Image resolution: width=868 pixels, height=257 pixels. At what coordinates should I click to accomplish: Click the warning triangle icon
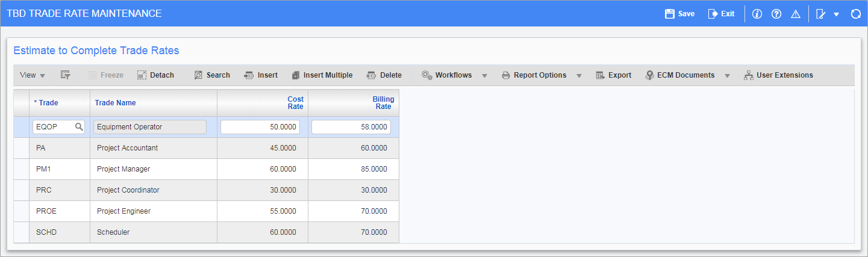[x=796, y=14]
